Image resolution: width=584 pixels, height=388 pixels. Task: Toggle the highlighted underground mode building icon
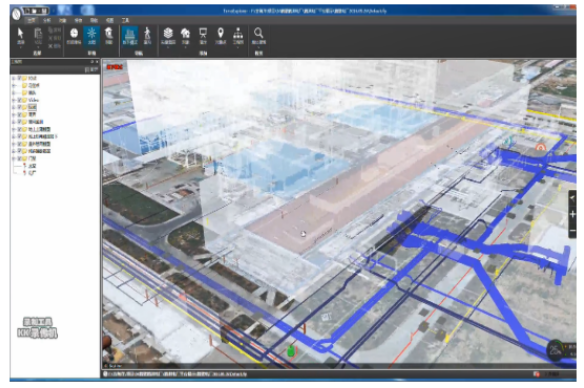(130, 35)
